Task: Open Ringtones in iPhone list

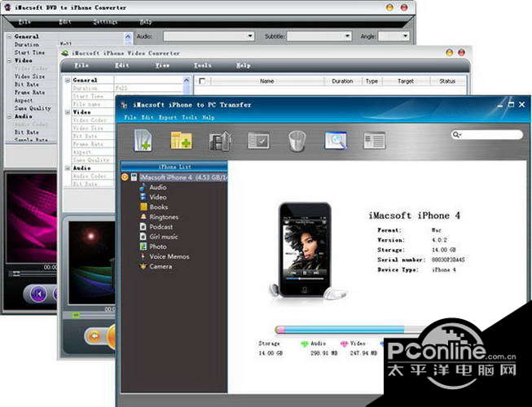Action: [164, 217]
